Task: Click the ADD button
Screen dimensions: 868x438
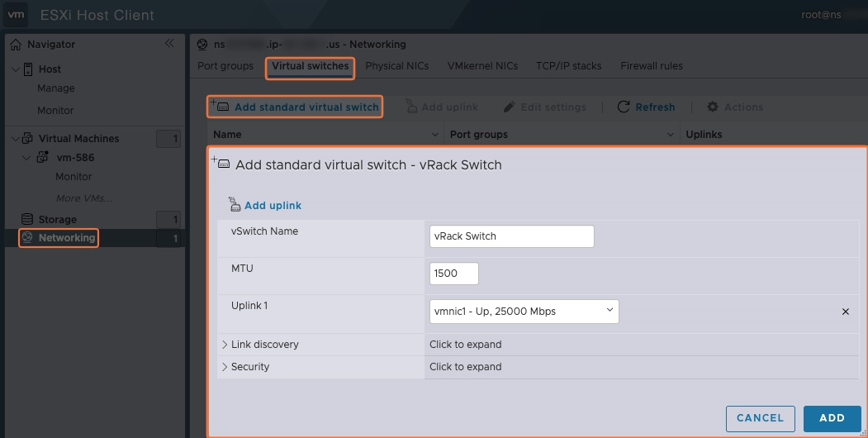Action: [x=832, y=418]
